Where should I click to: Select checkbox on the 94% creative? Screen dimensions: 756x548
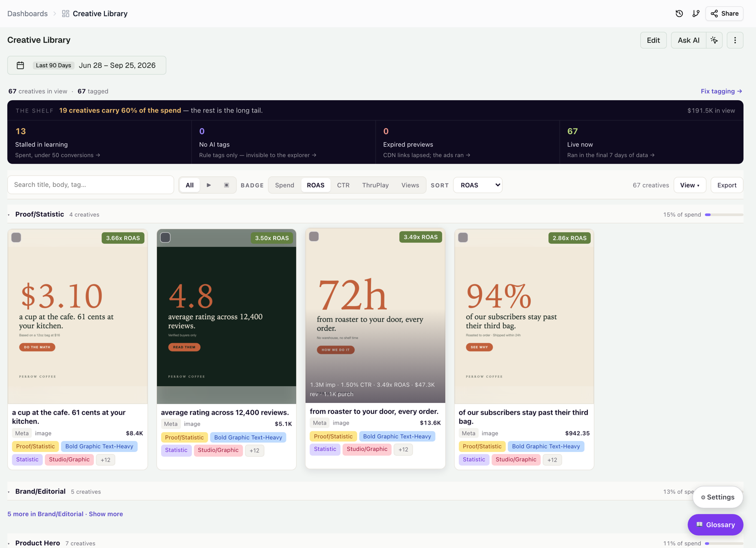(x=463, y=237)
